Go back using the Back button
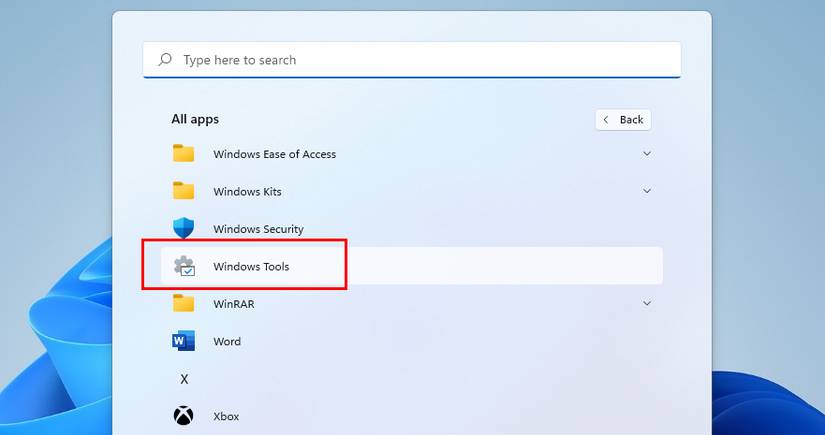825x435 pixels. 623,120
